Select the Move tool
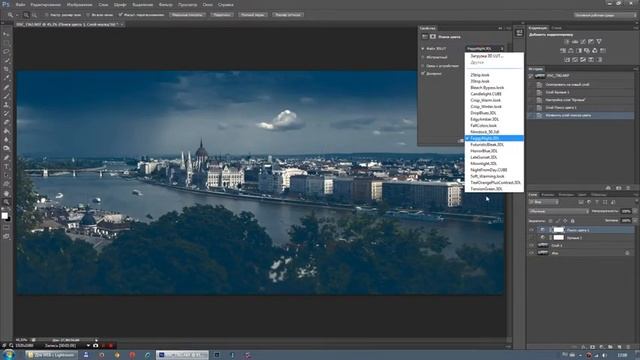The image size is (640, 360). click(6, 34)
